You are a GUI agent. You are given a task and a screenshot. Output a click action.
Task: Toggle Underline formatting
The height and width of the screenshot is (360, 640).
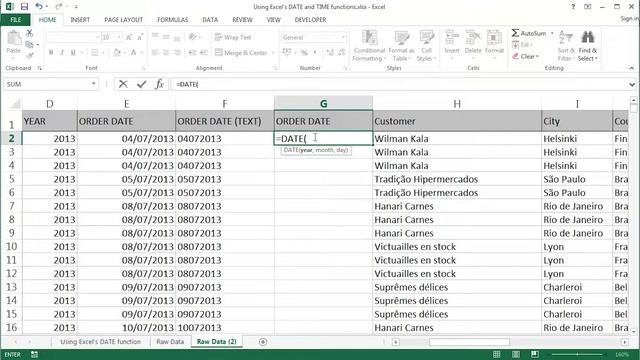(73, 53)
